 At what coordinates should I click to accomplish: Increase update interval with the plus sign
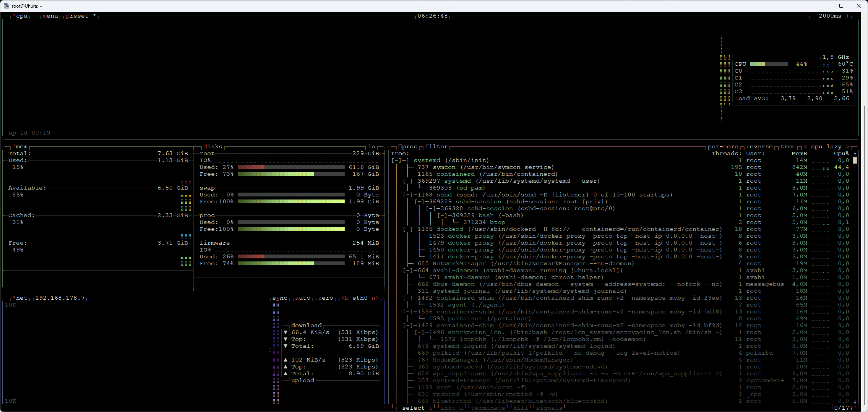(x=847, y=16)
